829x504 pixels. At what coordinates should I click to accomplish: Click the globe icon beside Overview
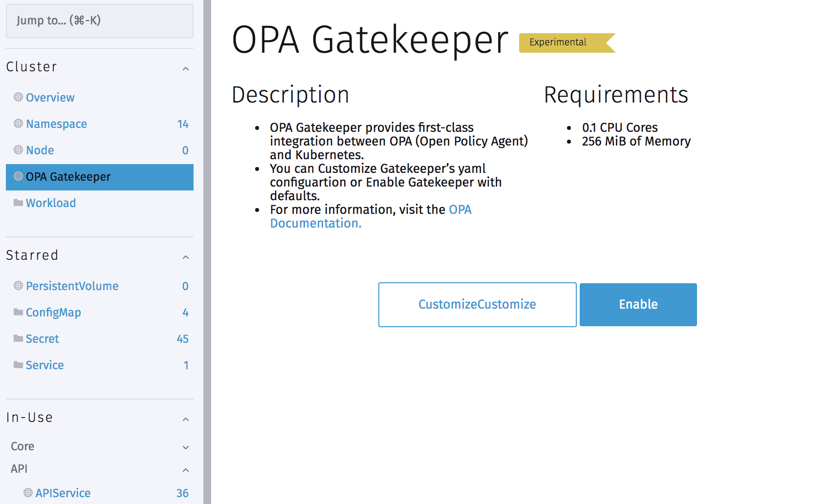point(18,97)
